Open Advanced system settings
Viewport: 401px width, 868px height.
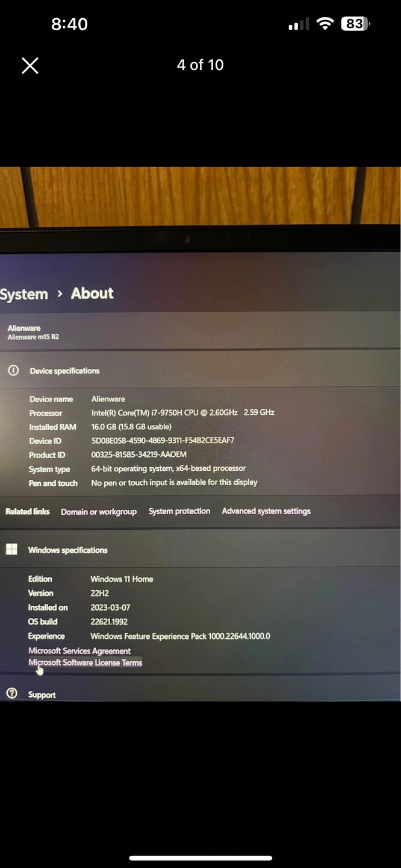pyautogui.click(x=266, y=511)
